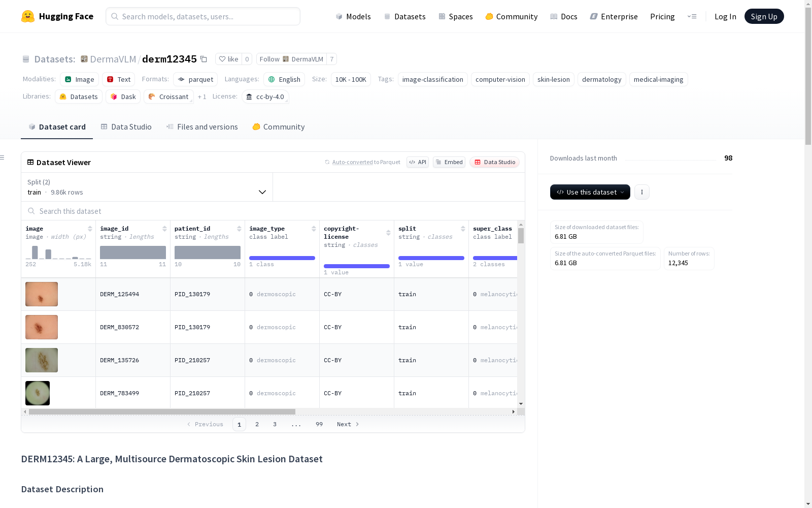Sort the image column

(x=90, y=229)
